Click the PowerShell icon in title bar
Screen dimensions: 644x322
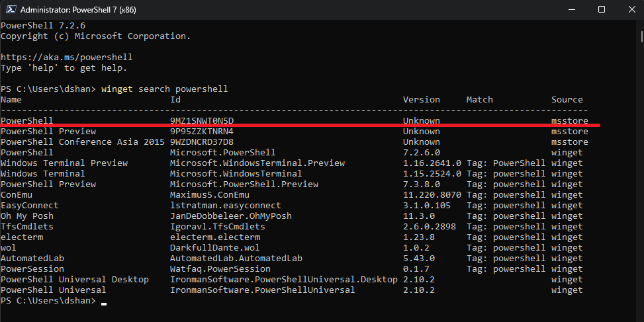point(11,9)
